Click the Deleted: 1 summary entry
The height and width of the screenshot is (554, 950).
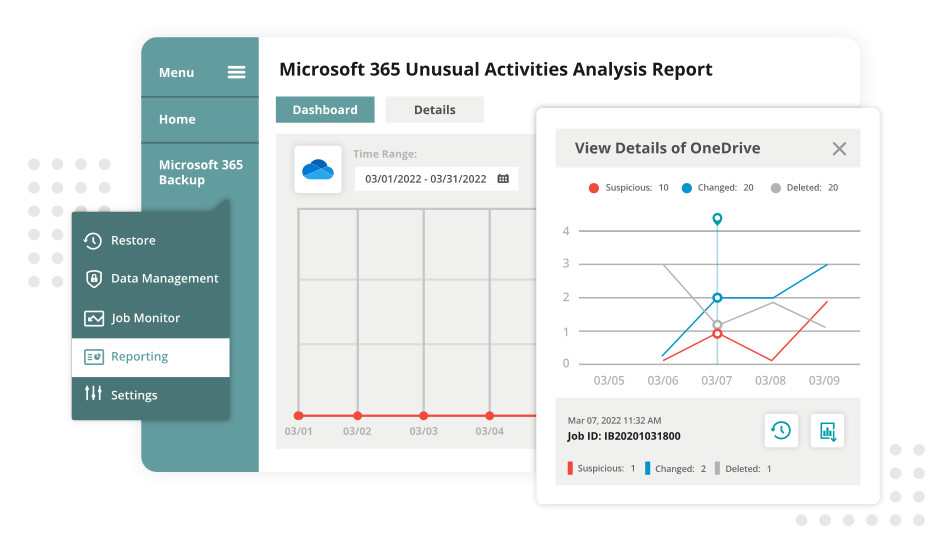click(743, 469)
